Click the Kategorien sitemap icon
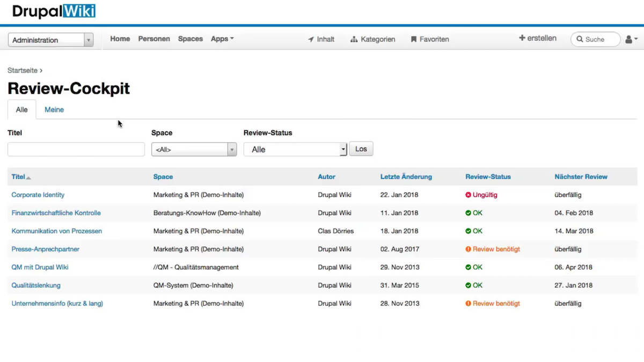 click(354, 39)
